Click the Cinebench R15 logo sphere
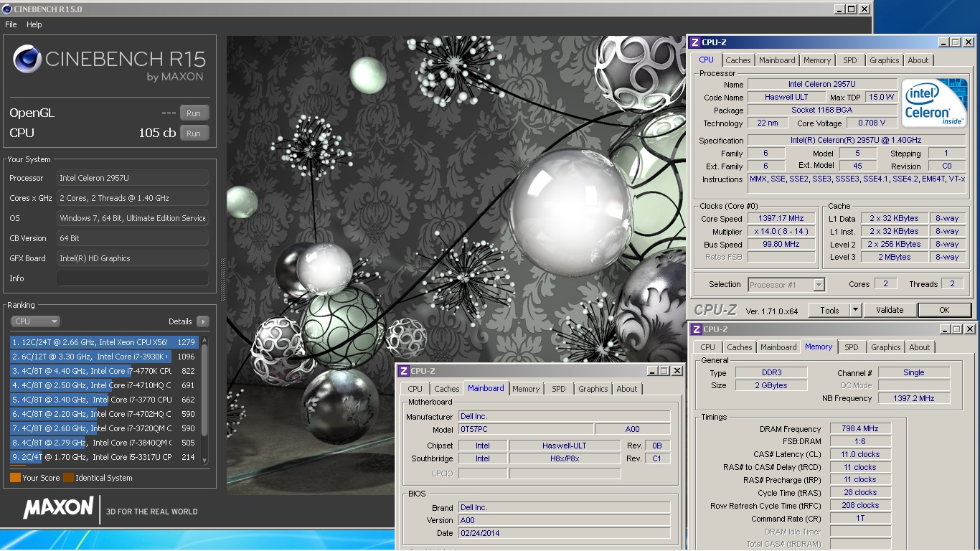Image resolution: width=980 pixels, height=551 pixels. [x=27, y=59]
